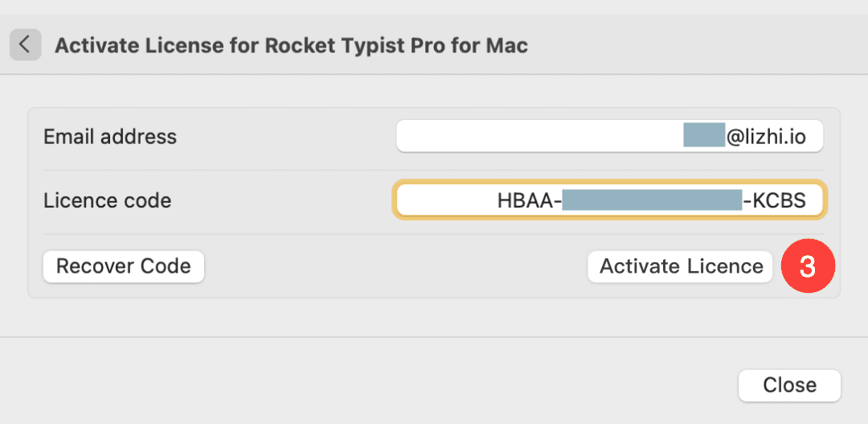Click the hidden email username portion
868x424 pixels.
(x=704, y=136)
